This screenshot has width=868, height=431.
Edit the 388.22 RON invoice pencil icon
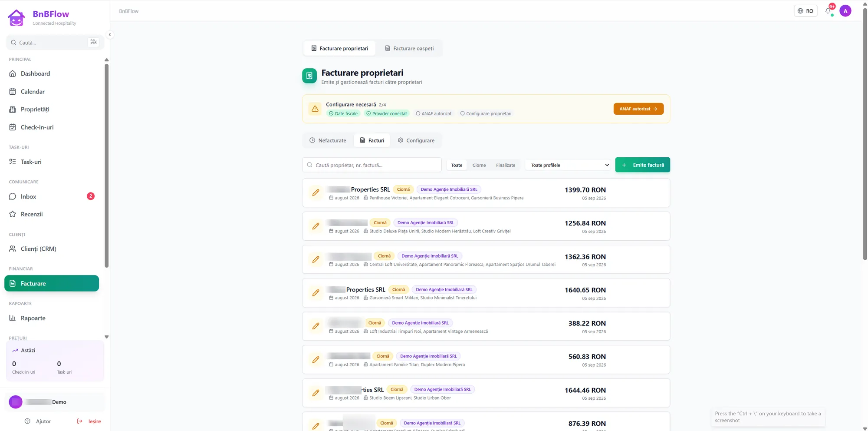(316, 326)
